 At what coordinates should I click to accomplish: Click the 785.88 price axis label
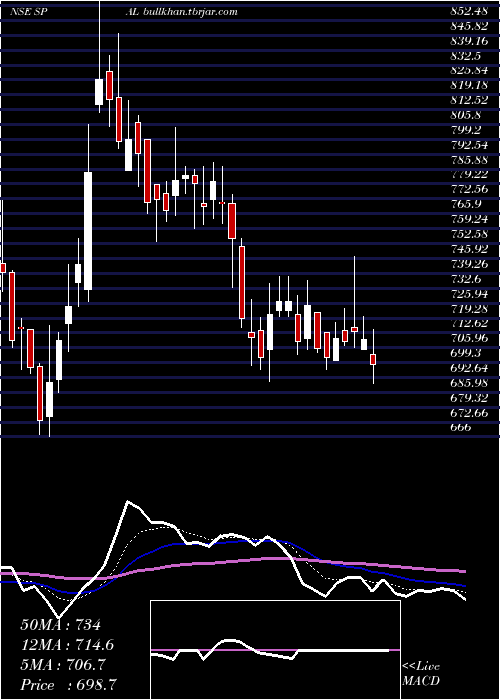468,160
